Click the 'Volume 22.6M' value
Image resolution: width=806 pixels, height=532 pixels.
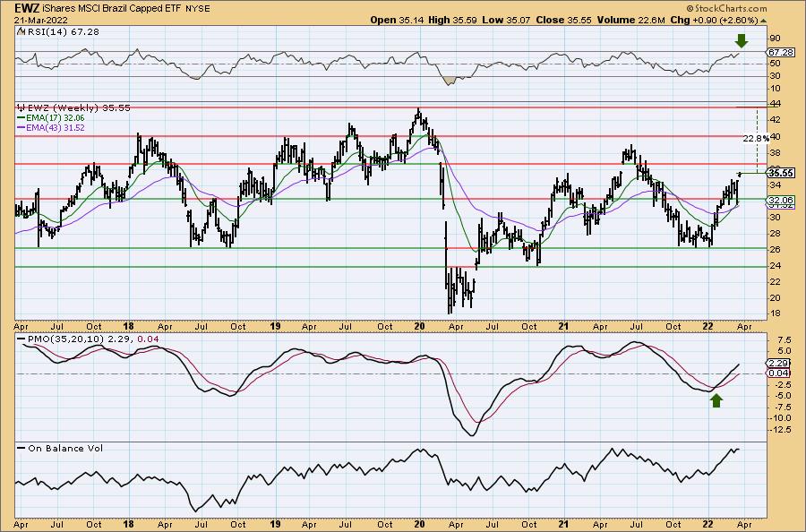click(x=631, y=20)
